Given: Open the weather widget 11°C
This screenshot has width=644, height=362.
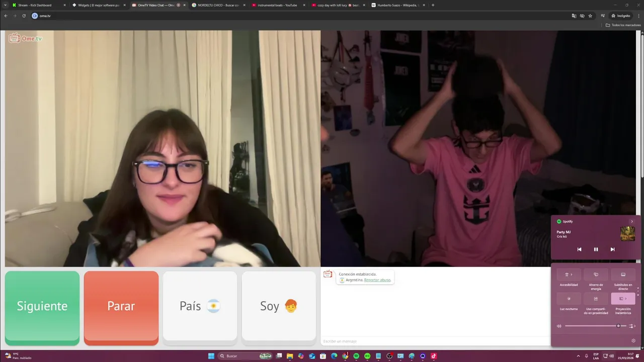Looking at the screenshot, I should [18, 356].
